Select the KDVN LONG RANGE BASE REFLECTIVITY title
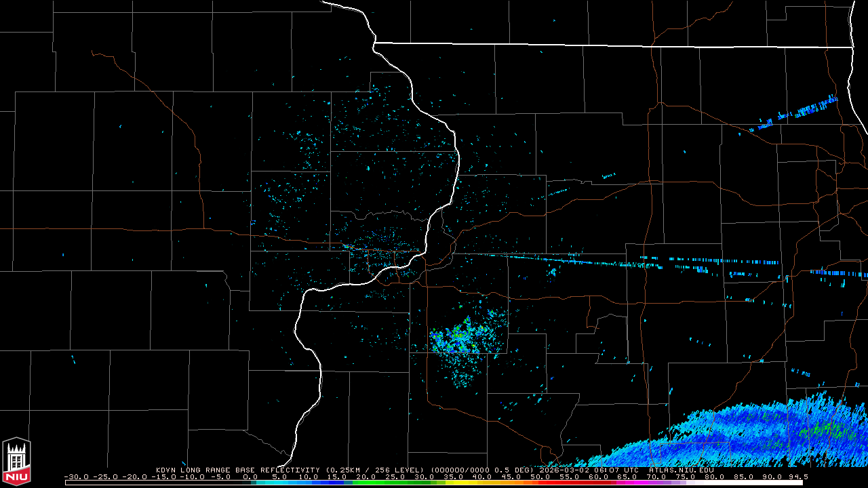This screenshot has width=868, height=488. coord(239,470)
